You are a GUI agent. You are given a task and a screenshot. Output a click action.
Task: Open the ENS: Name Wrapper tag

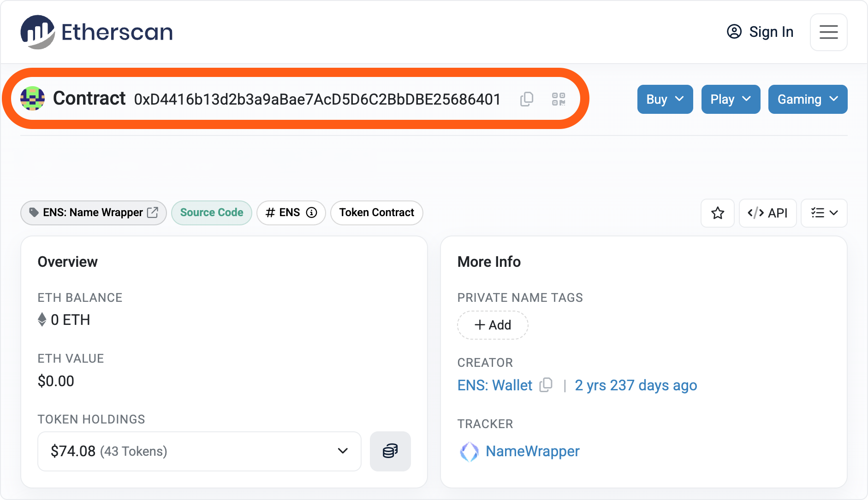click(94, 212)
